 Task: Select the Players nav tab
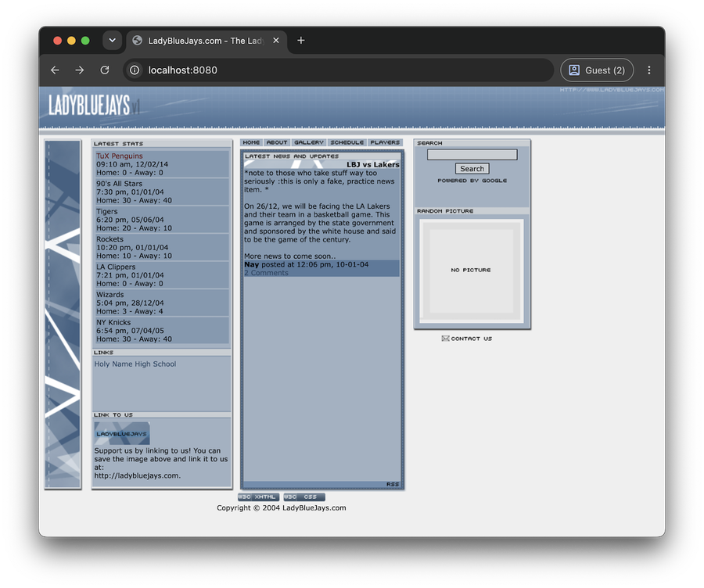click(x=385, y=142)
